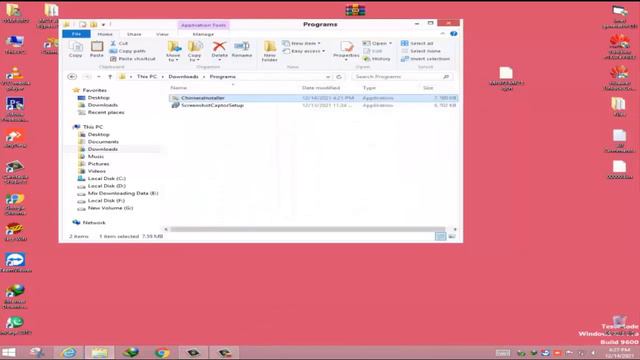The width and height of the screenshot is (640, 360).
Task: Click the Cut scissors command
Action: (119, 43)
